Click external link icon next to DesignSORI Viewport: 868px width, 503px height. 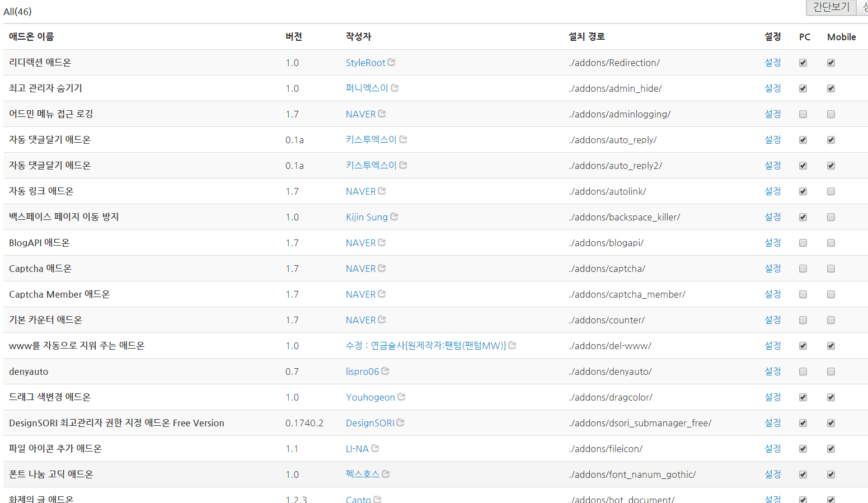pyautogui.click(x=400, y=422)
